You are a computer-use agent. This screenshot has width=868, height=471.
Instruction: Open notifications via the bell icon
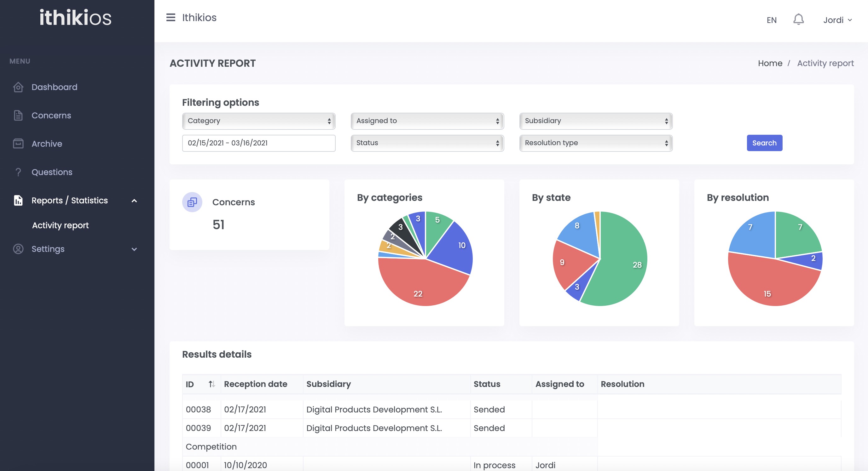[x=798, y=19]
